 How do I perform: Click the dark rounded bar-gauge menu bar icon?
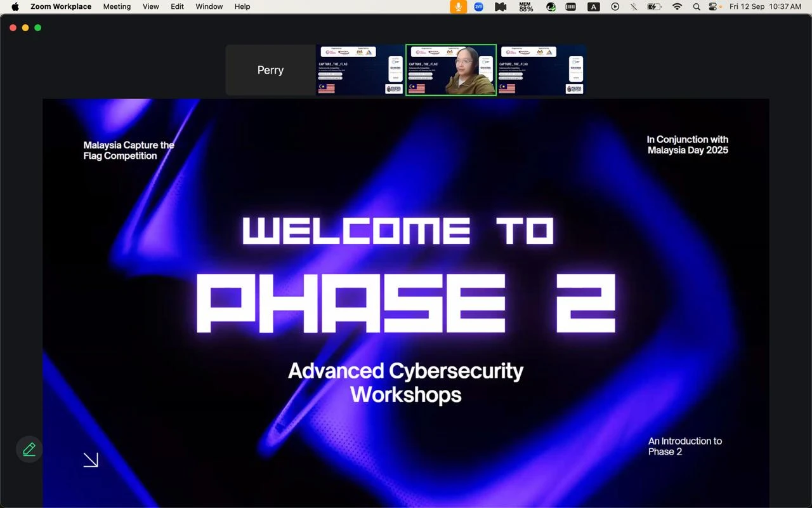coord(571,7)
